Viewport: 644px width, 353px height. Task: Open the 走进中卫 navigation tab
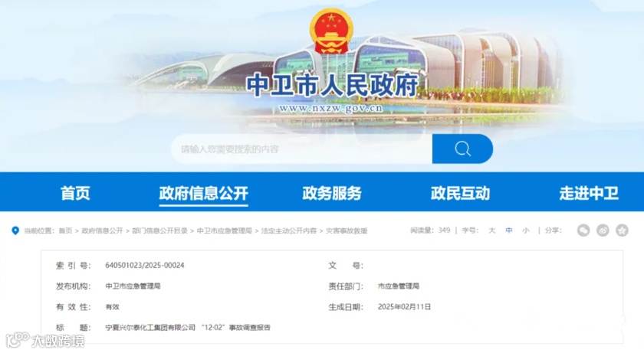(x=589, y=193)
